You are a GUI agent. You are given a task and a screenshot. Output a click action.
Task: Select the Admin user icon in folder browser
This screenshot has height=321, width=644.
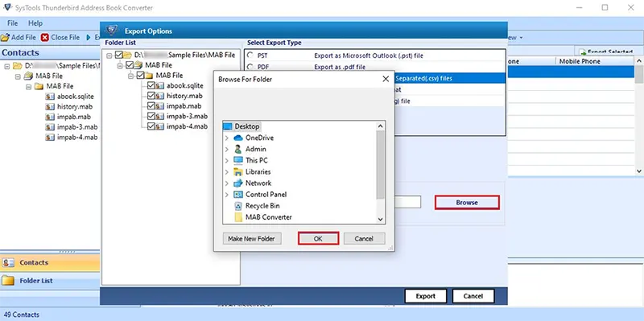click(238, 149)
